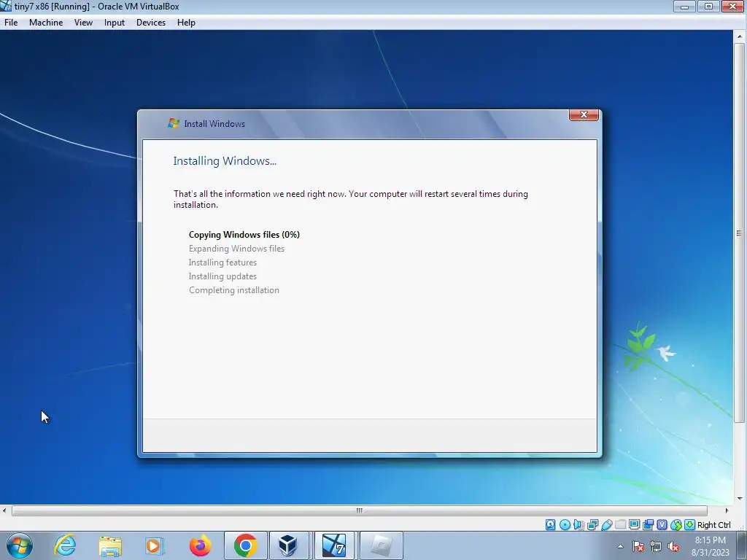The width and height of the screenshot is (747, 560).
Task: Click the 'Installing features' step
Action: (222, 262)
